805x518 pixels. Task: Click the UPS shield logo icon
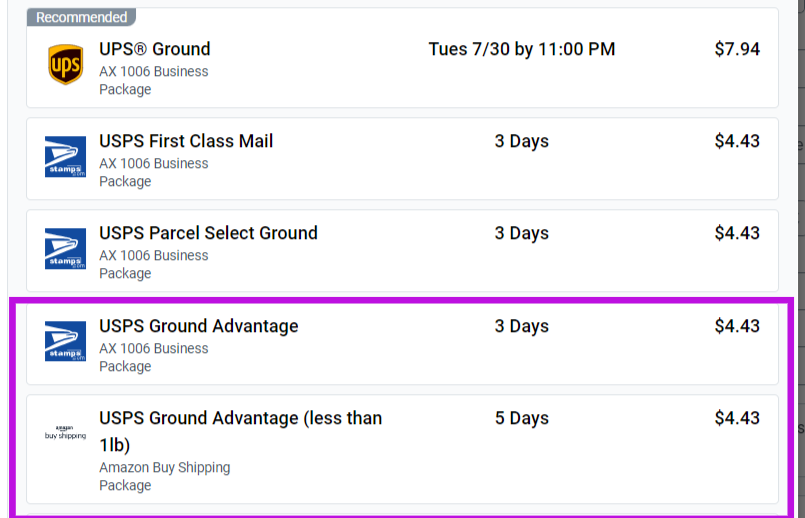click(x=65, y=65)
